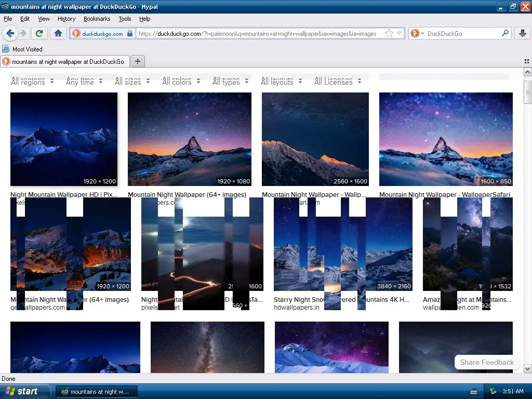The width and height of the screenshot is (532, 399).
Task: Open the purple sky snowy mountain thumbnail
Action: click(331, 347)
